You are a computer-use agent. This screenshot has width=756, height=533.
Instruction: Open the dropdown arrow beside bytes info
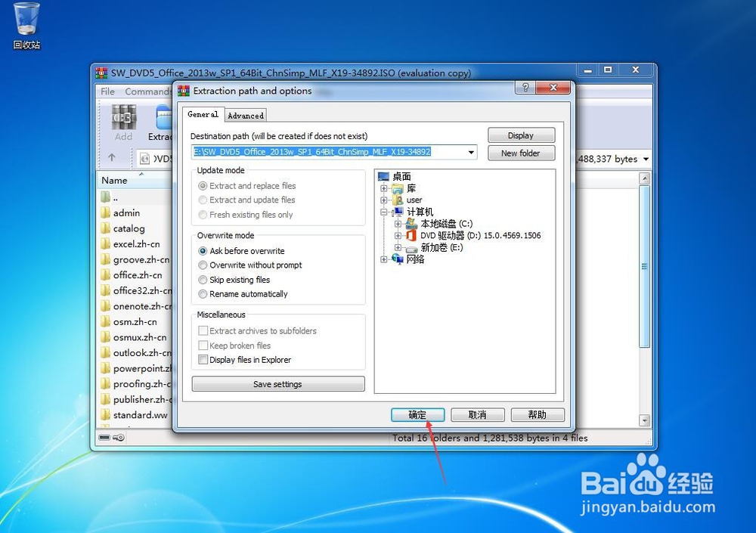tap(646, 159)
